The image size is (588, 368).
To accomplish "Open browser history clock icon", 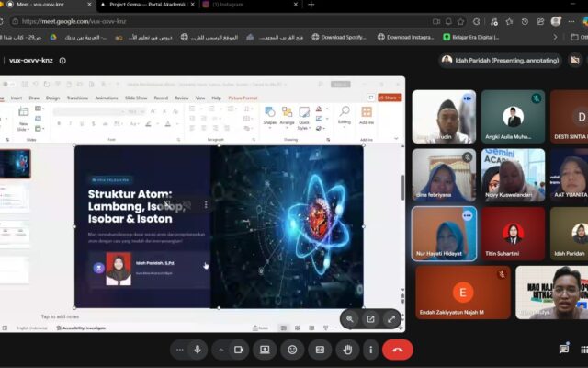I will [x=525, y=22].
